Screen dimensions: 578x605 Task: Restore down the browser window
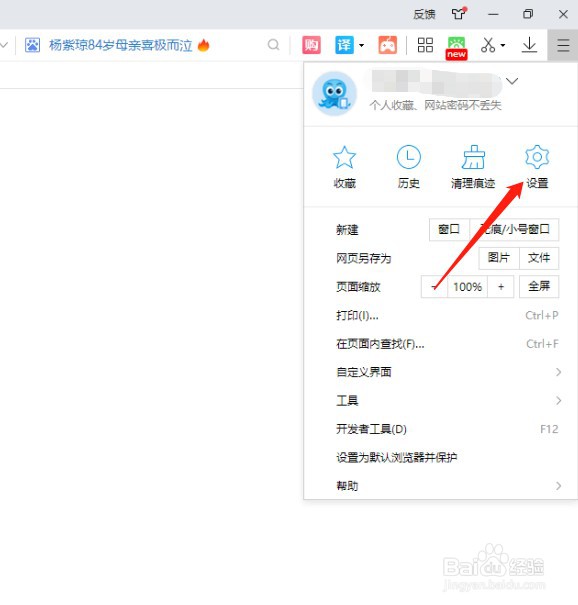pyautogui.click(x=528, y=15)
